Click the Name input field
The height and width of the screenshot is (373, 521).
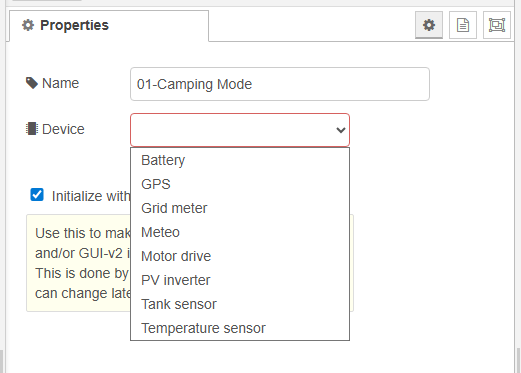coord(280,84)
